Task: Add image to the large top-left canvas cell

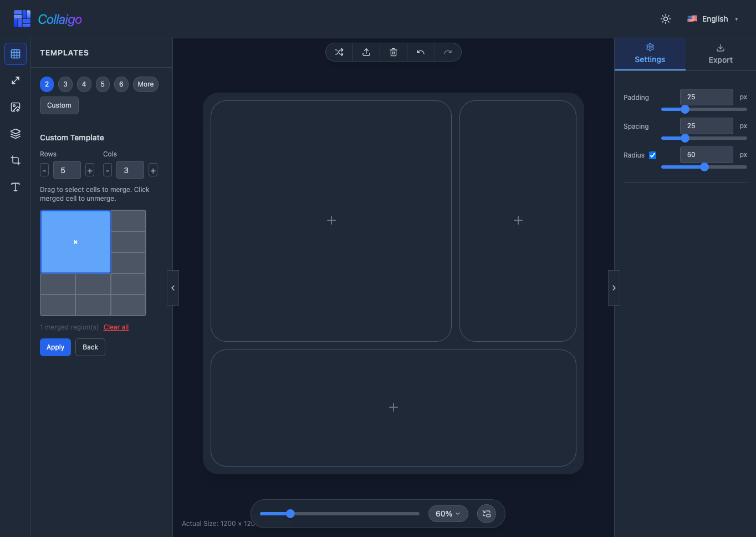Action: [x=331, y=221]
